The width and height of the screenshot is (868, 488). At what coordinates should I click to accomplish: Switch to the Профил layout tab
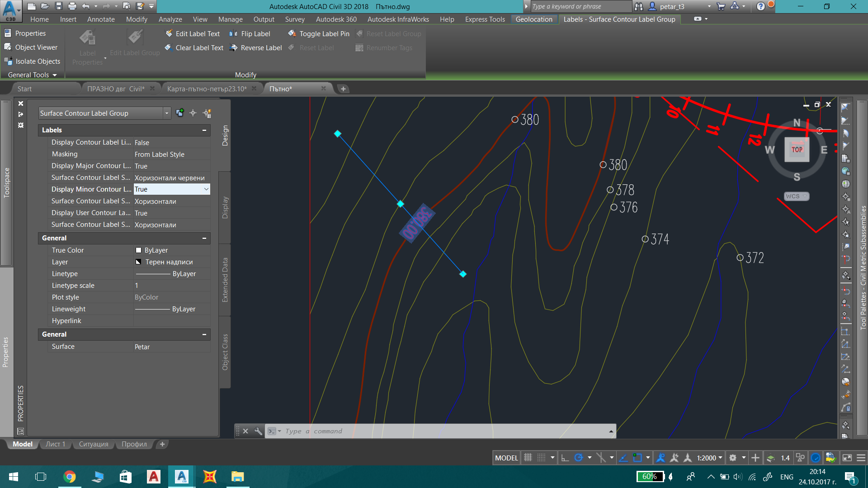pos(134,444)
